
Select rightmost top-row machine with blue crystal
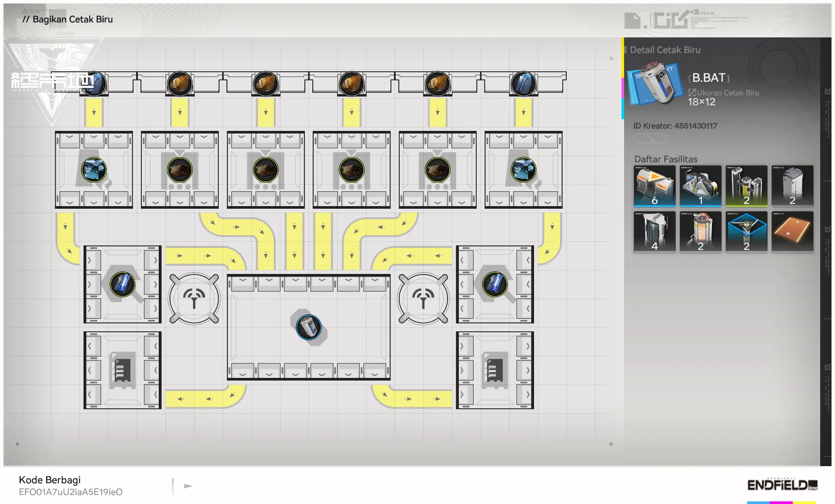coord(524,170)
